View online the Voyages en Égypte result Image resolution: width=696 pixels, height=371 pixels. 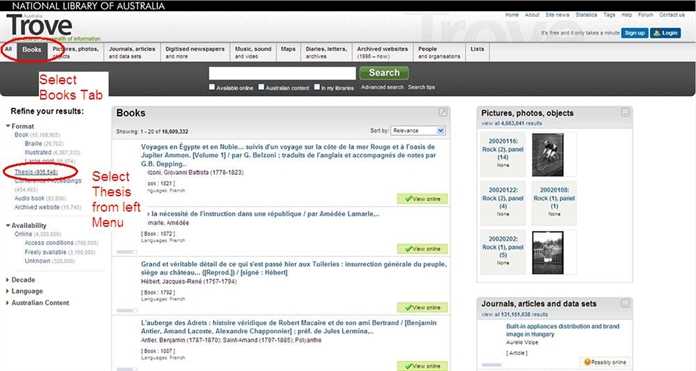pos(422,199)
